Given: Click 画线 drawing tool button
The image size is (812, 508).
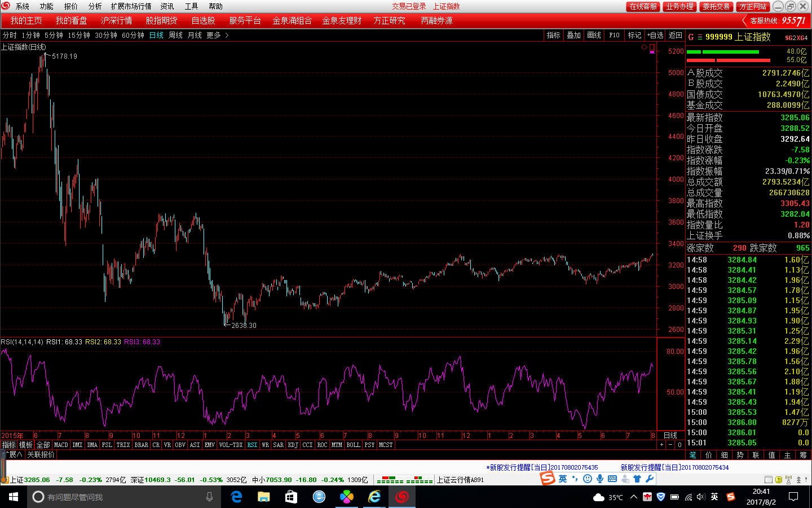Looking at the screenshot, I should click(x=594, y=35).
